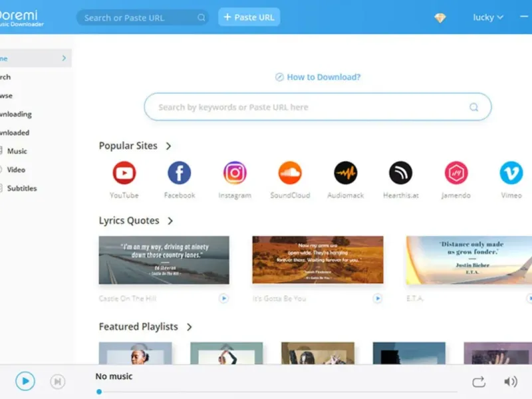
Task: Toggle mute with the volume speaker icon
Action: (511, 382)
